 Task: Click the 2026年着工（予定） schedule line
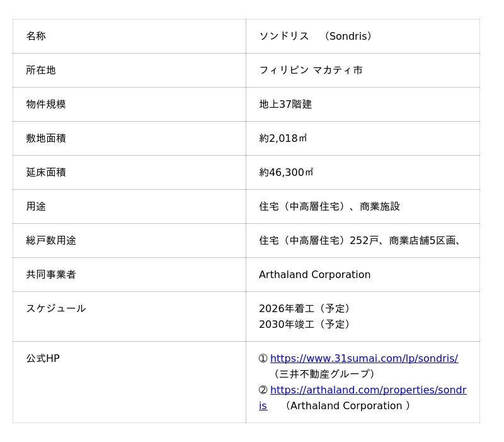coord(306,309)
